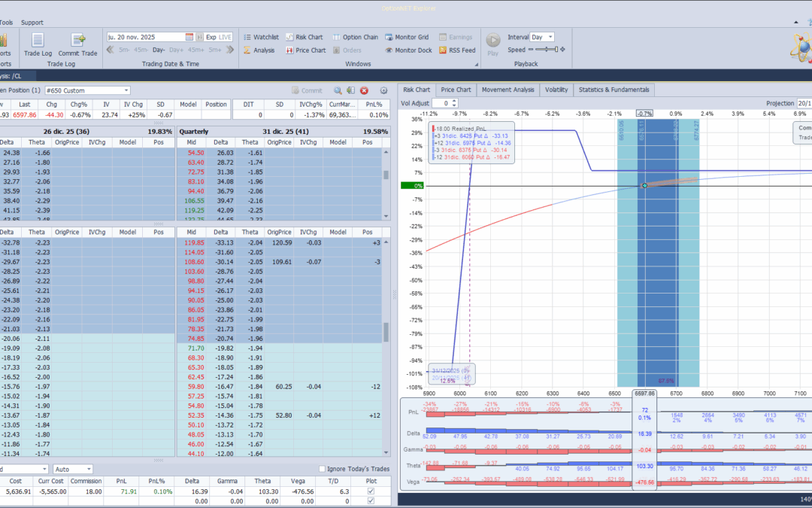Screen dimensions: 812x508
Task: Click the lower option chain scrollbar thumb
Action: coord(386,333)
